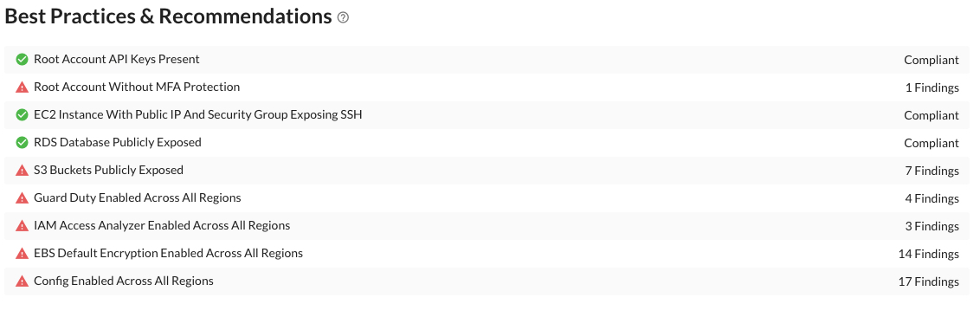Click green check icon for Root Account API Keys

[x=22, y=60]
